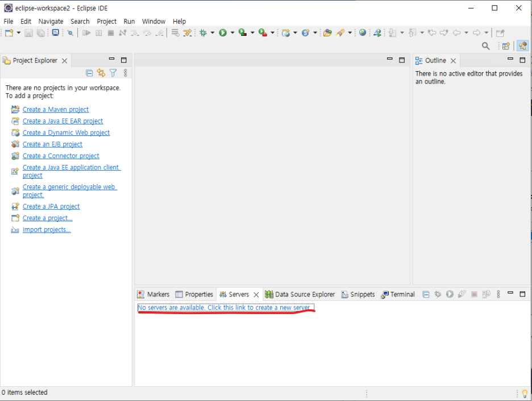
Task: Click Create a Dynamic Web project link
Action: [66, 133]
